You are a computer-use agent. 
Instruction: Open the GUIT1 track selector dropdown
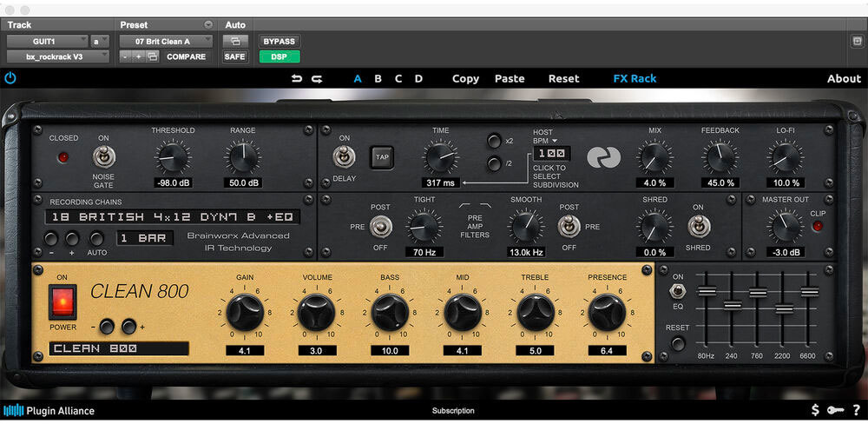(x=48, y=41)
